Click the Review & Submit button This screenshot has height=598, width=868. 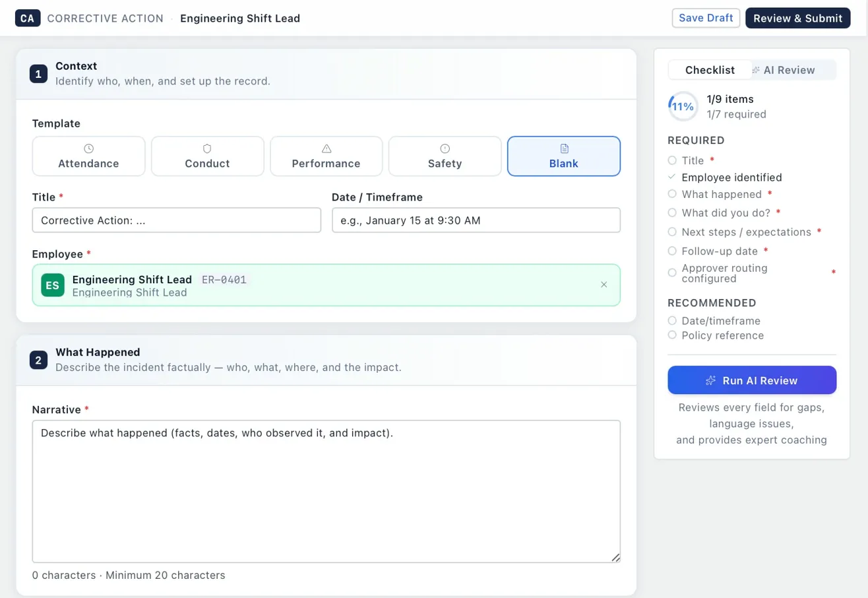pos(798,18)
